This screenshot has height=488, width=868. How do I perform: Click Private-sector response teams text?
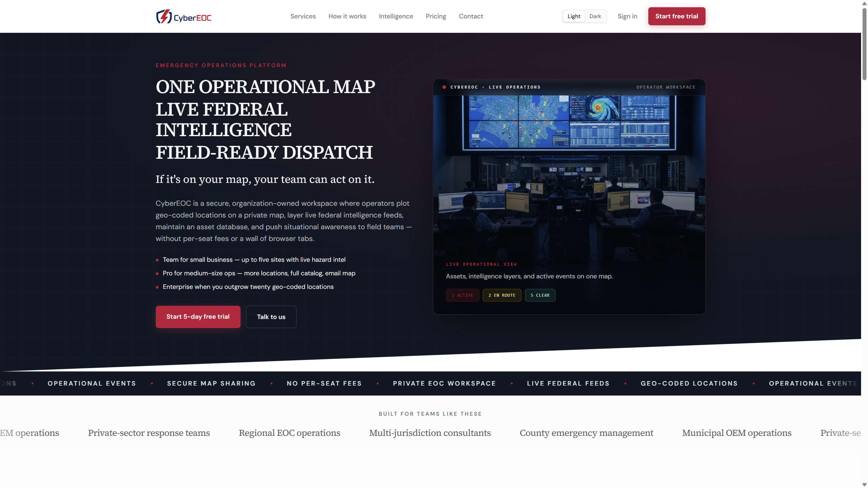click(x=149, y=433)
